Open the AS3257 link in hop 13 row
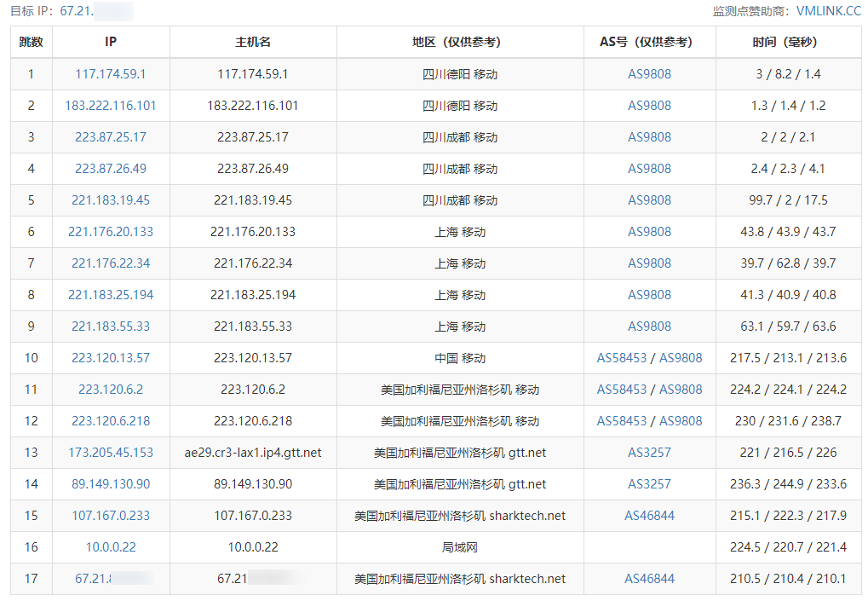 (x=649, y=453)
